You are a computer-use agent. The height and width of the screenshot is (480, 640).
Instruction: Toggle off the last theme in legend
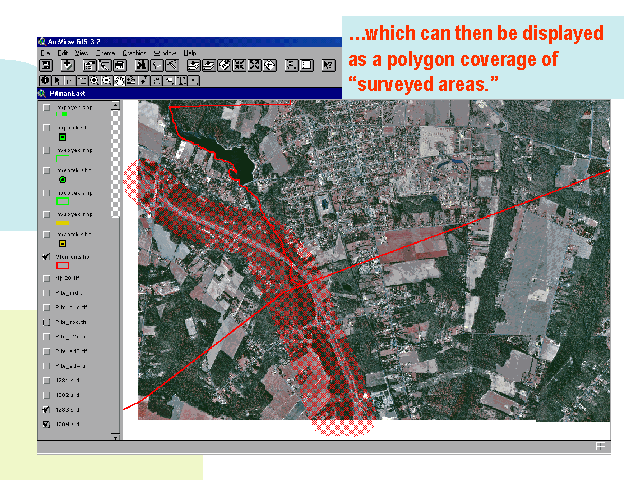47,424
